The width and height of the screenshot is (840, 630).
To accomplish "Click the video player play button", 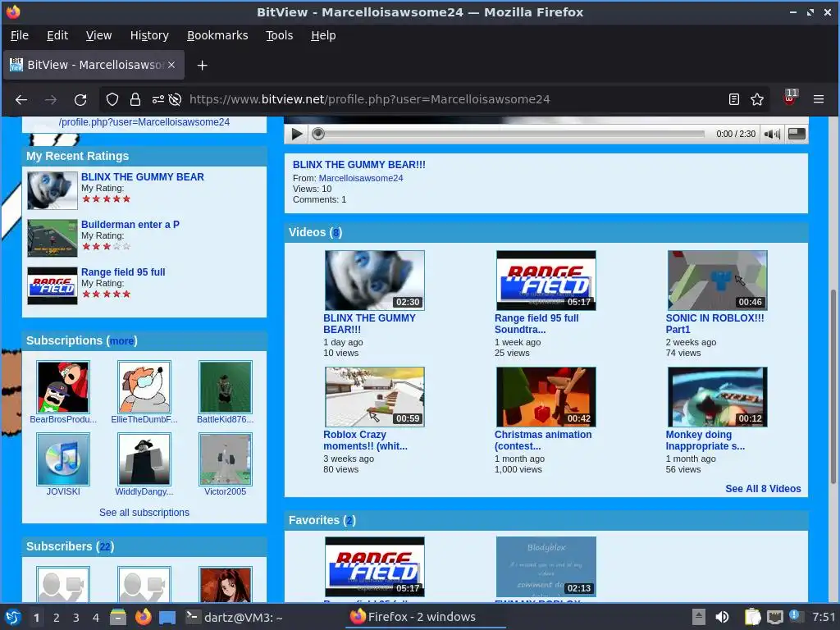I will (x=297, y=134).
